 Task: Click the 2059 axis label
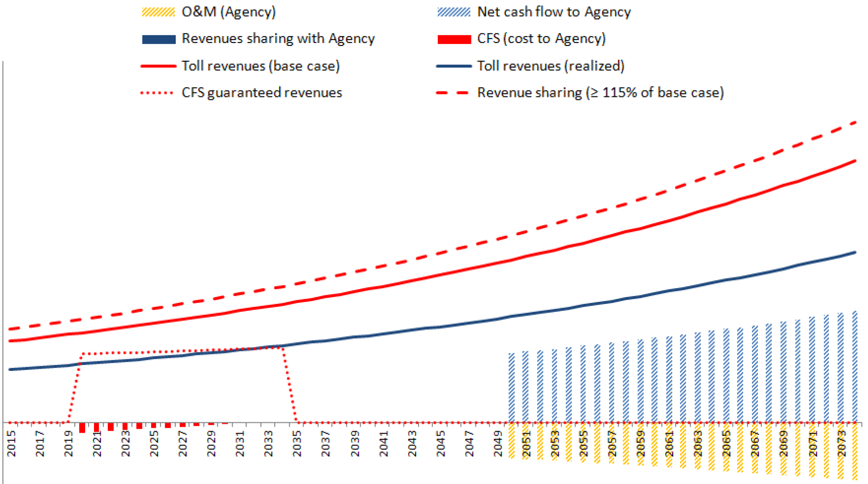pyautogui.click(x=641, y=443)
